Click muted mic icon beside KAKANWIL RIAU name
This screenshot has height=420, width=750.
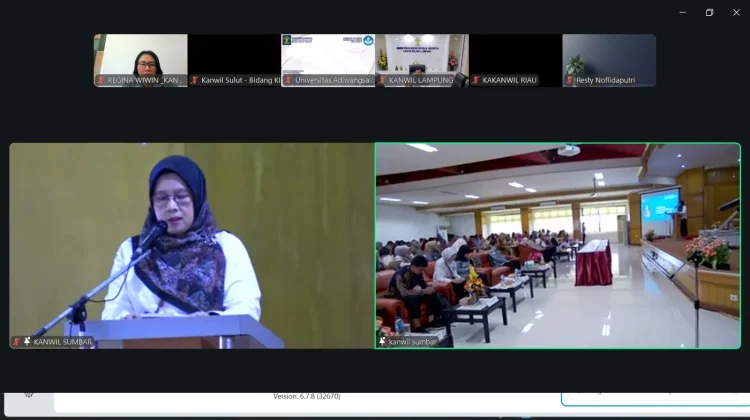click(x=475, y=80)
